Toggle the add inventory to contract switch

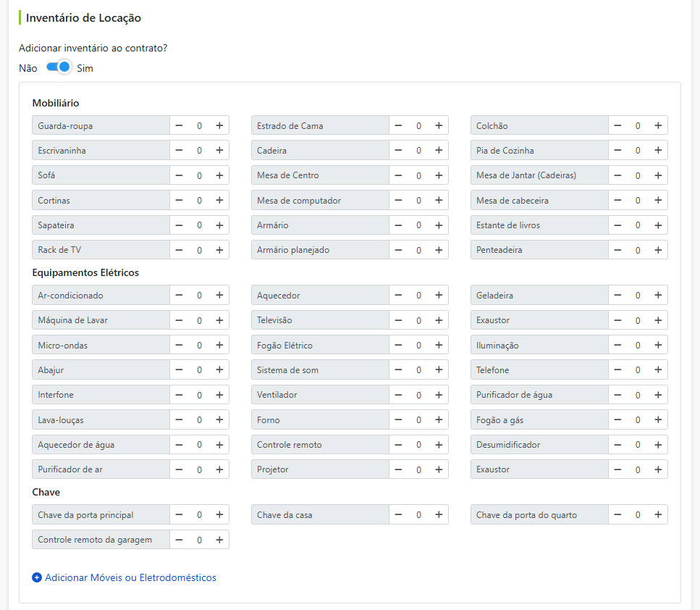[59, 67]
